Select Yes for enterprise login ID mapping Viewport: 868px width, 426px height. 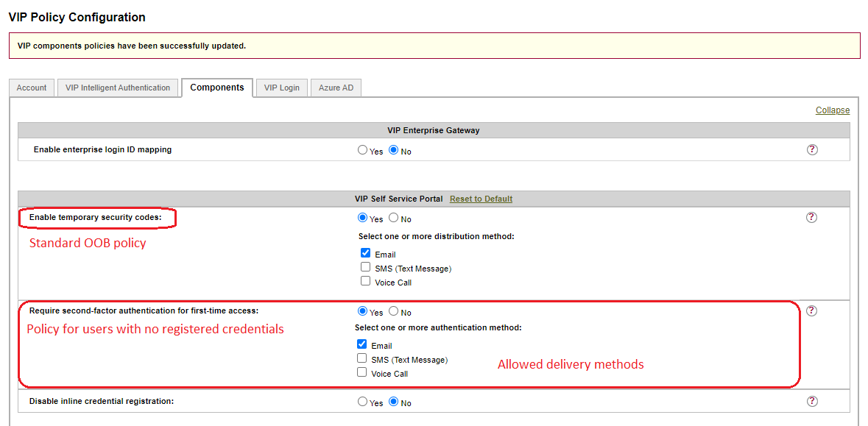pyautogui.click(x=362, y=150)
